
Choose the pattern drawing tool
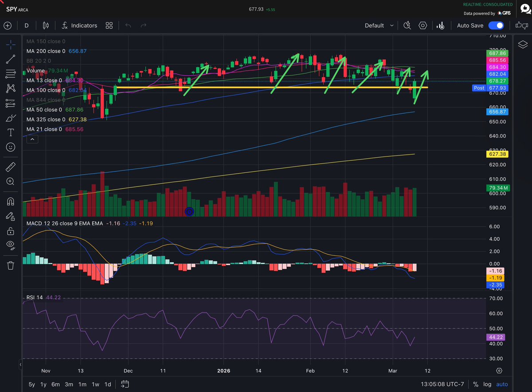[x=11, y=88]
